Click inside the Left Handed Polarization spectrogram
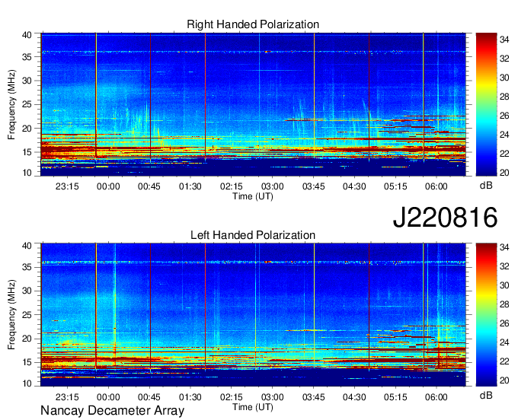This screenshot has height=420, width=518. point(253,314)
